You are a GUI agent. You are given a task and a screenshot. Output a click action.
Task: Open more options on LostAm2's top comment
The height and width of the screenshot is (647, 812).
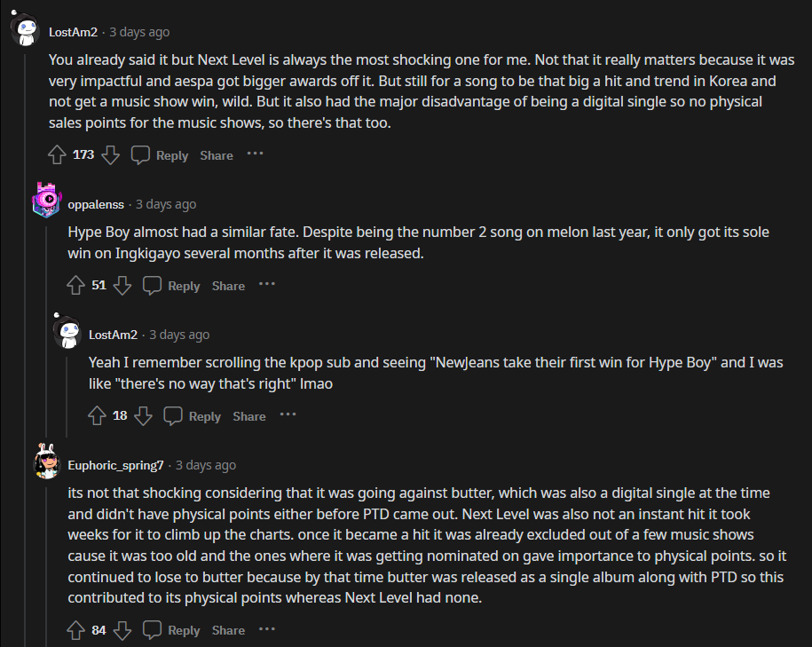(255, 154)
